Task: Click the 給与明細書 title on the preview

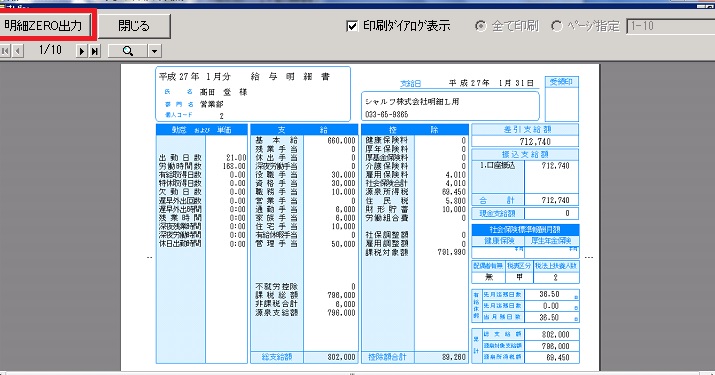Action: 290,77
